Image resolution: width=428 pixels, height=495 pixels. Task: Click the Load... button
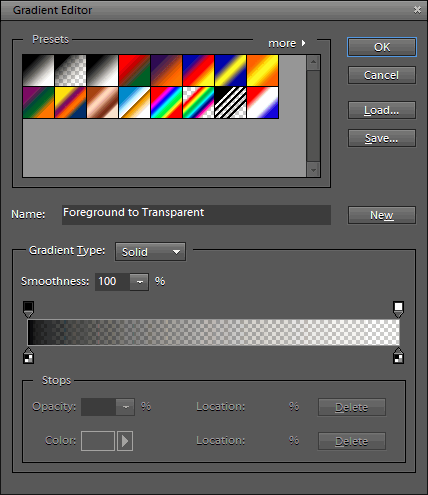pyautogui.click(x=382, y=110)
